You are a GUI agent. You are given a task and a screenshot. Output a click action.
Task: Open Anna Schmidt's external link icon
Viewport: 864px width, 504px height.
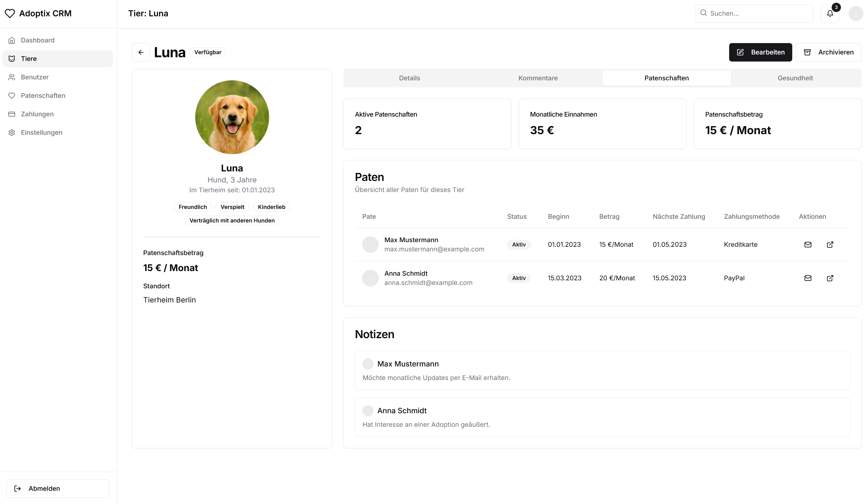[830, 278]
